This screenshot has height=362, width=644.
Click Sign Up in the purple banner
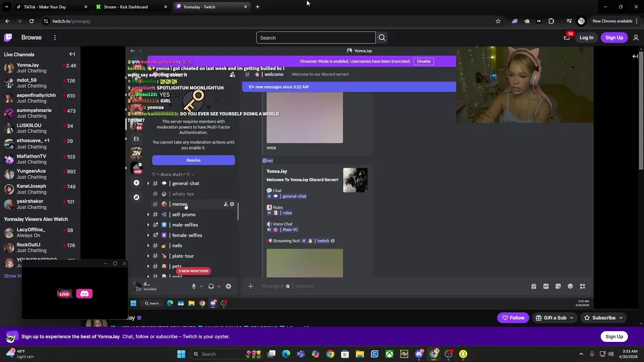614,337
